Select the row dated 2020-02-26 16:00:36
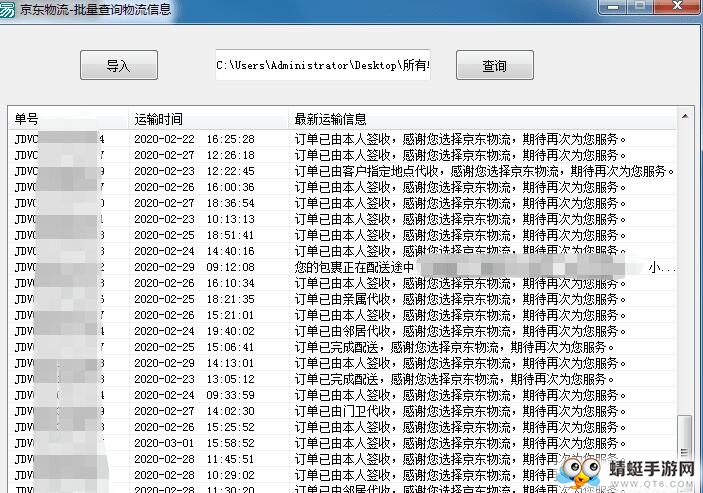 (x=343, y=187)
